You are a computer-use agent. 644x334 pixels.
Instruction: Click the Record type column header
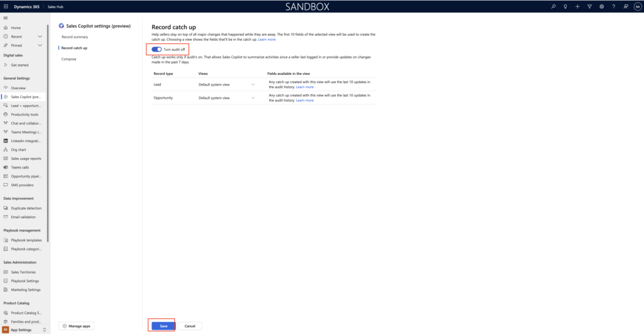coord(163,74)
